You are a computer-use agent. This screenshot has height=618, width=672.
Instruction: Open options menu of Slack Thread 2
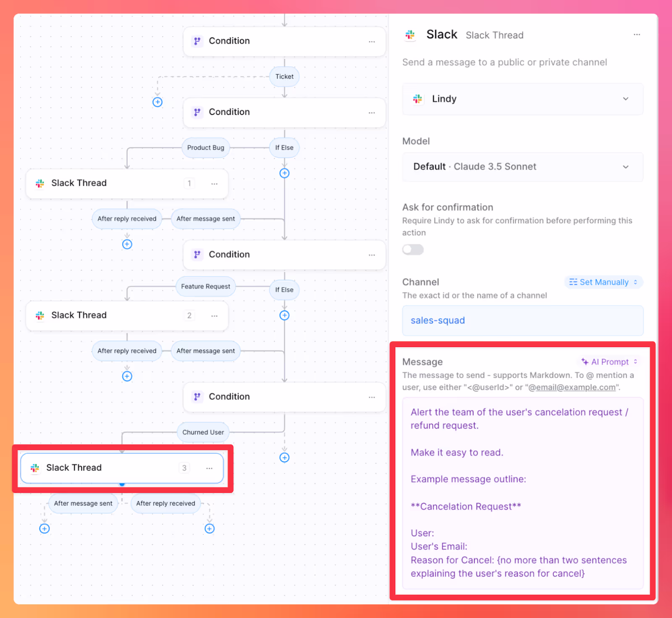pyautogui.click(x=214, y=316)
